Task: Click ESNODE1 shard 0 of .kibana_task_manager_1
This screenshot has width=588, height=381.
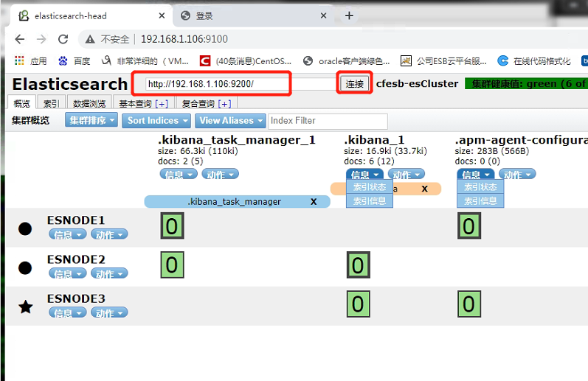Action: pyautogui.click(x=172, y=226)
